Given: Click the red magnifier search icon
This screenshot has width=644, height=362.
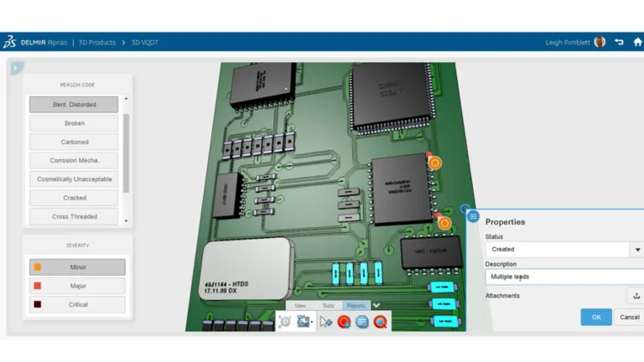Looking at the screenshot, I should (381, 322).
